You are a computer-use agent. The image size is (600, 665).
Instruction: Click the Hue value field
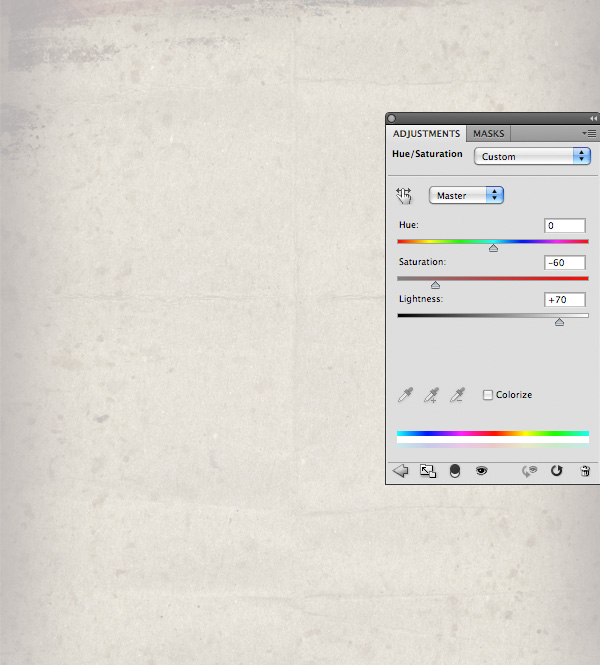click(x=565, y=226)
